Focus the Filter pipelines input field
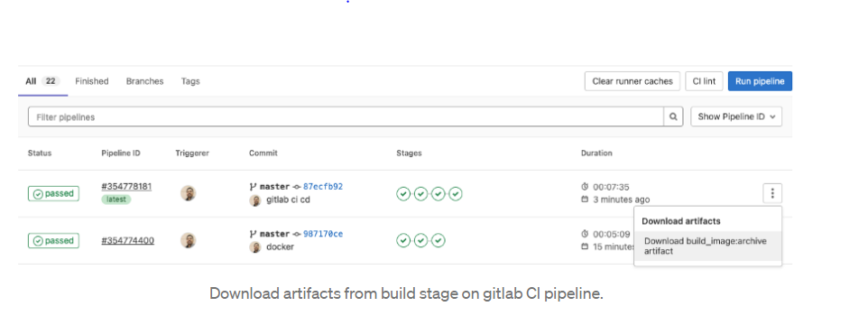The height and width of the screenshot is (325, 868). click(346, 116)
